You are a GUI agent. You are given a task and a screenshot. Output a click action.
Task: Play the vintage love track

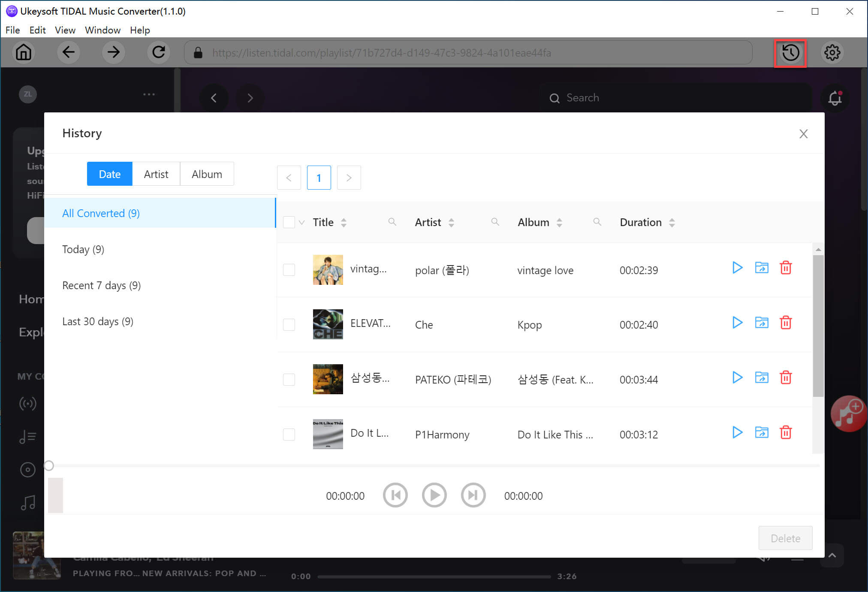pyautogui.click(x=737, y=268)
